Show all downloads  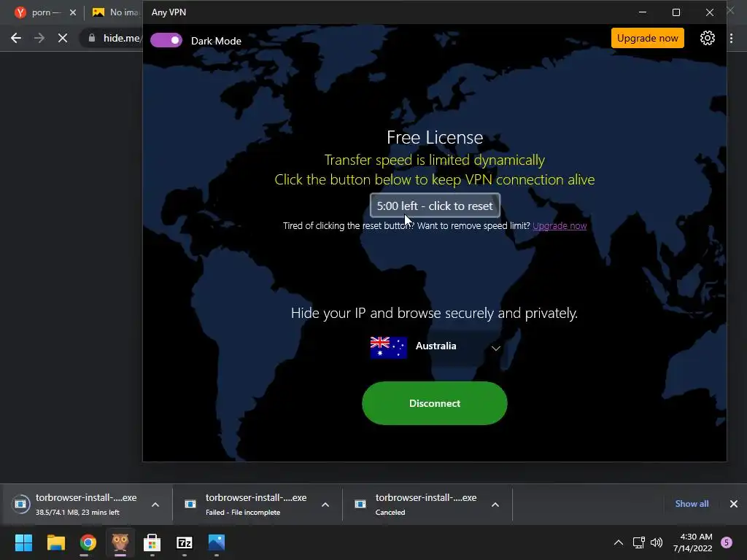click(692, 504)
